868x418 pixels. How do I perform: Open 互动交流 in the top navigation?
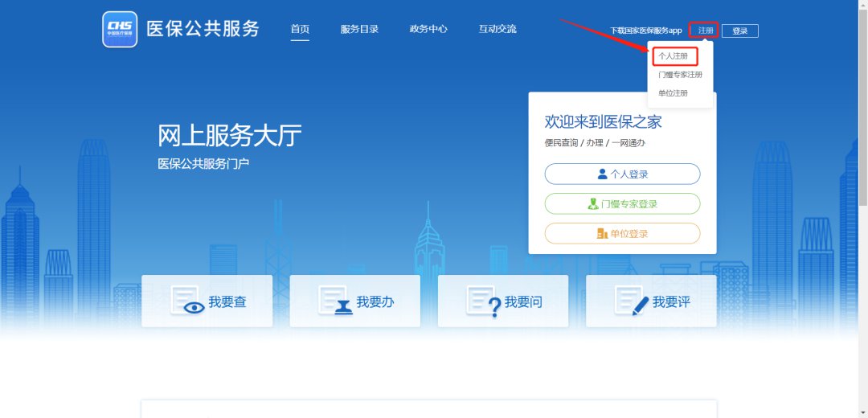(497, 30)
